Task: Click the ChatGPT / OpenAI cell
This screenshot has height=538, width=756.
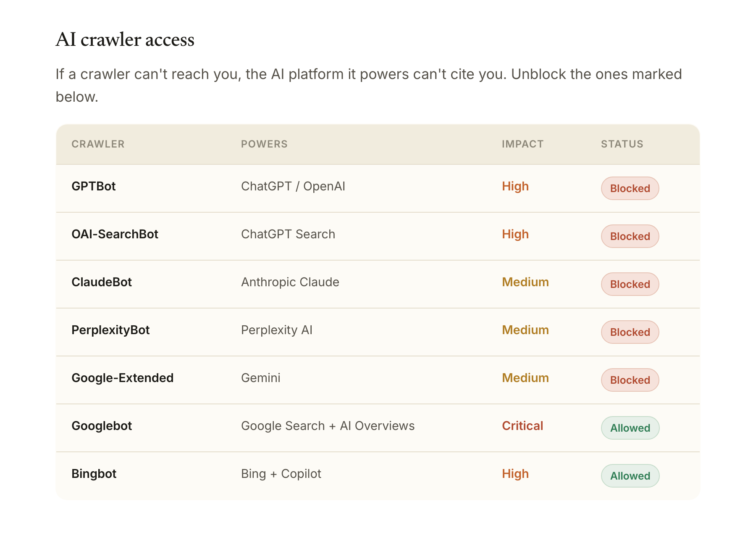Action: (293, 186)
